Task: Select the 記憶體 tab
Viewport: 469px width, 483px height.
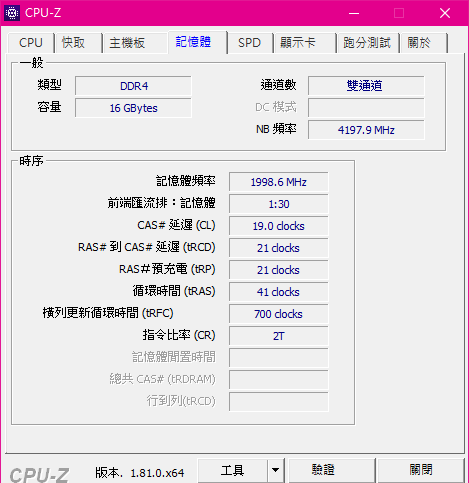Action: tap(198, 42)
